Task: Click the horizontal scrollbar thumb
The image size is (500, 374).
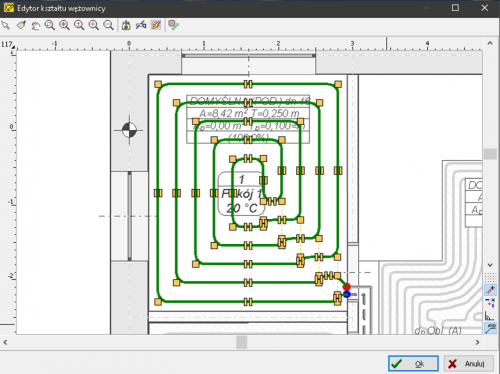Action: (242, 342)
